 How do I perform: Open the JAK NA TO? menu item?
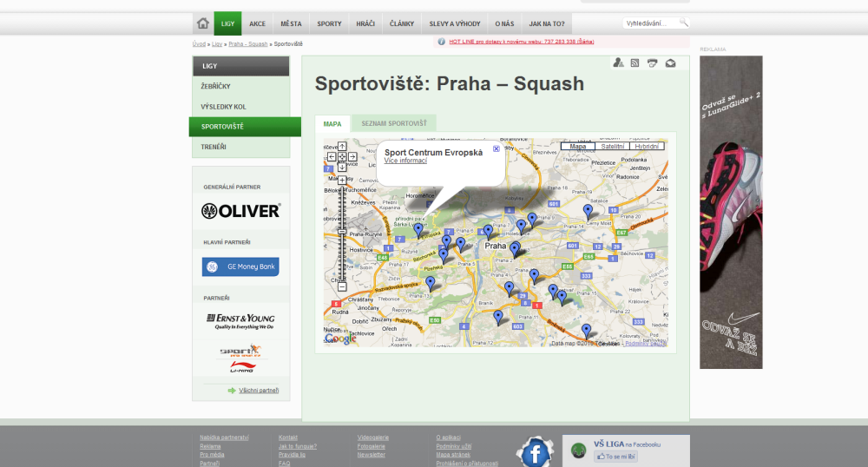547,23
